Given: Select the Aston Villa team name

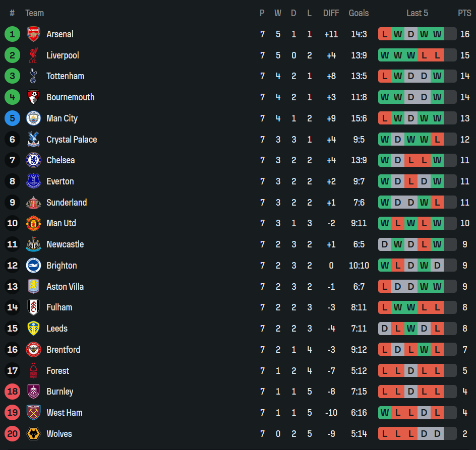Looking at the screenshot, I should click(x=65, y=286).
